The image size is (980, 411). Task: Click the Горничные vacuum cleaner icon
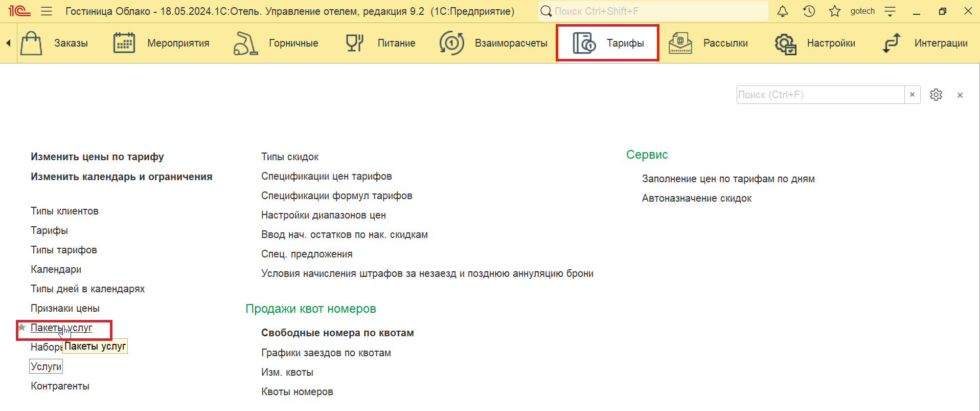tap(245, 43)
